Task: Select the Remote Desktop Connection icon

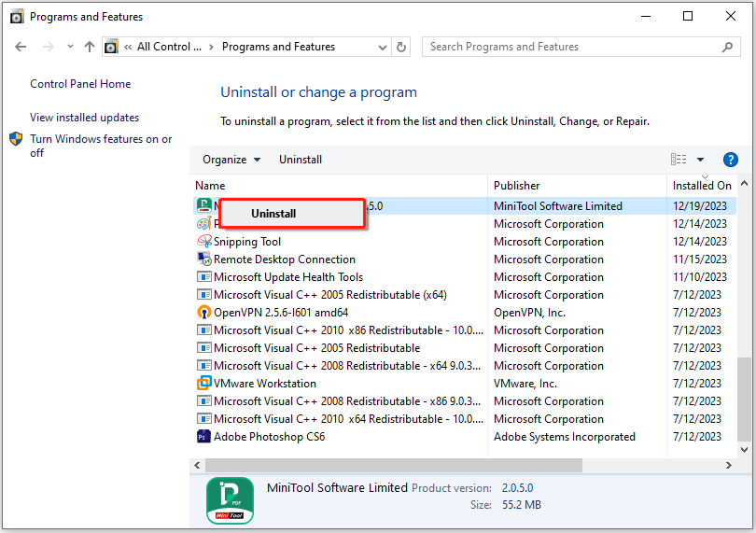Action: [204, 259]
